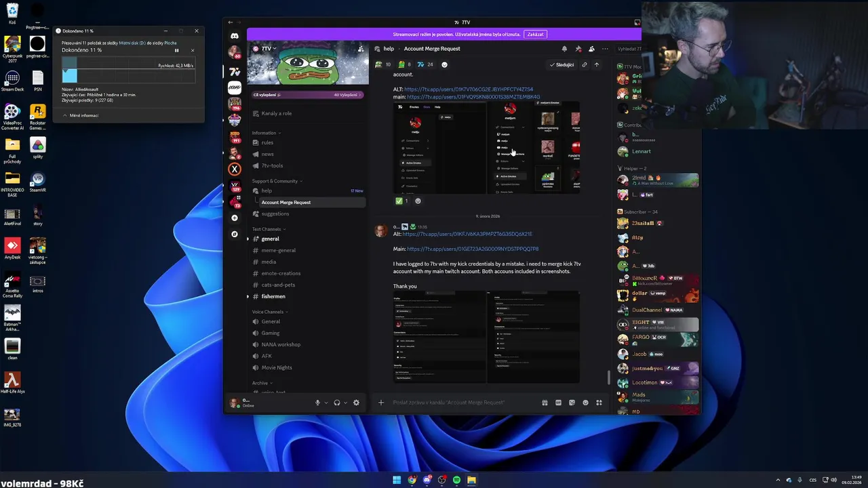Click Plocha link in transfer dialog
The height and width of the screenshot is (488, 868).
[170, 43]
